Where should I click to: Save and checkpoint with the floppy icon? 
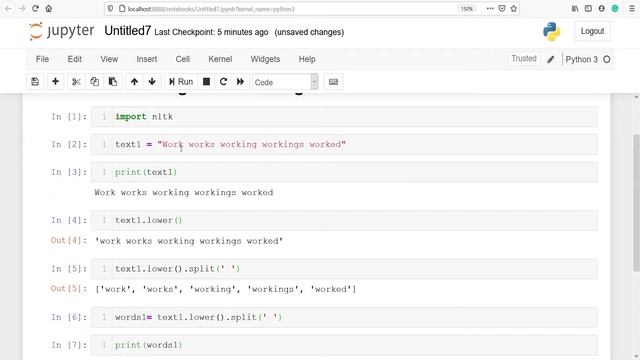35,82
